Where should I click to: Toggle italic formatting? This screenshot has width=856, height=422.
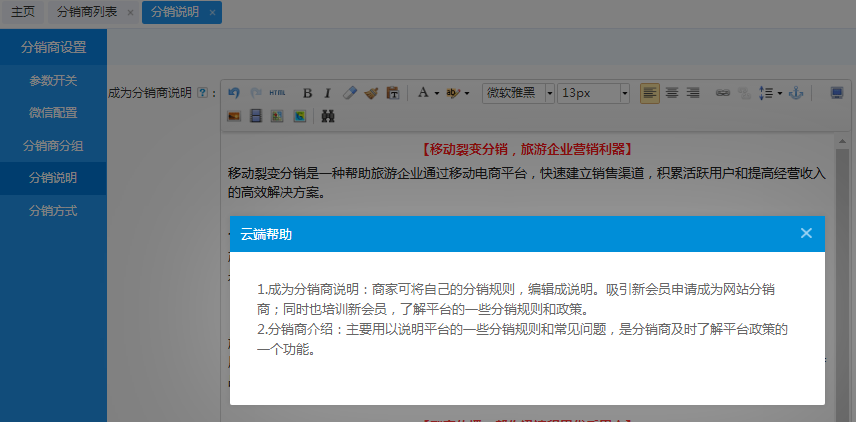click(x=327, y=93)
